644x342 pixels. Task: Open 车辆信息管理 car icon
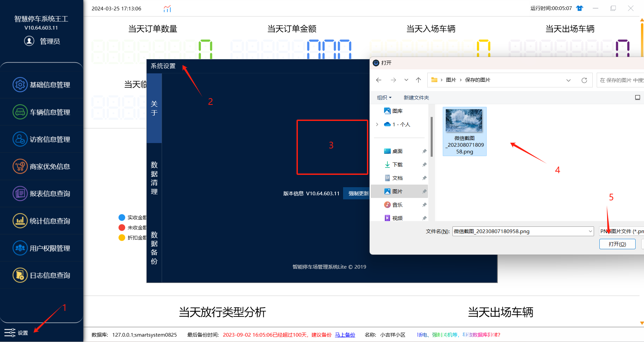click(20, 112)
